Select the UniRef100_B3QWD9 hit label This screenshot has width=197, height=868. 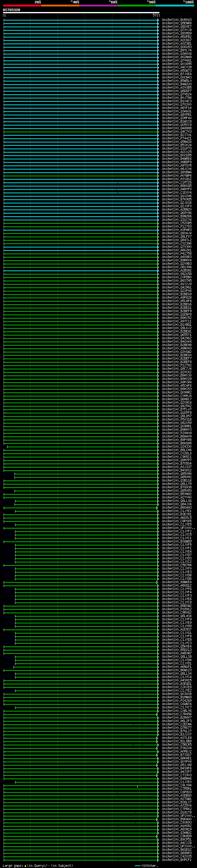tap(176, 542)
